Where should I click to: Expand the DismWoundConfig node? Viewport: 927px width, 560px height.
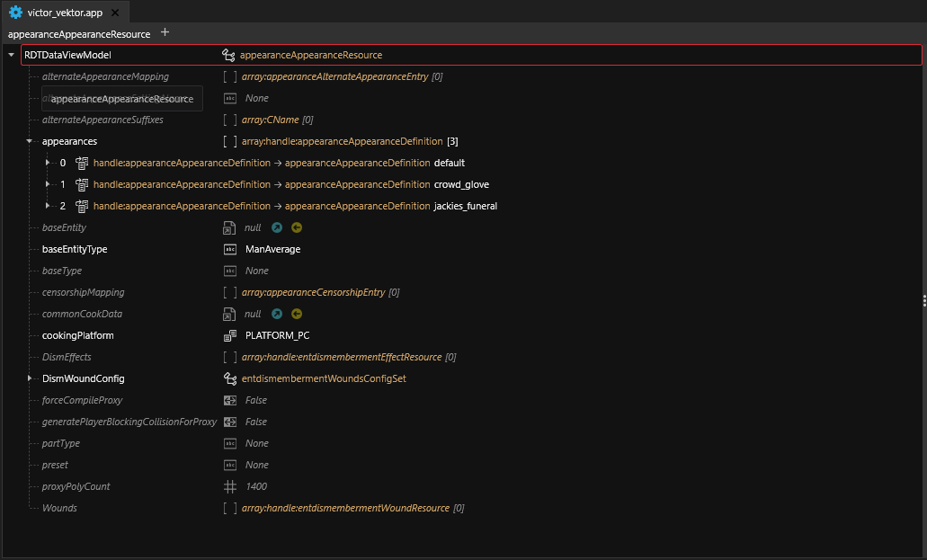click(x=30, y=378)
